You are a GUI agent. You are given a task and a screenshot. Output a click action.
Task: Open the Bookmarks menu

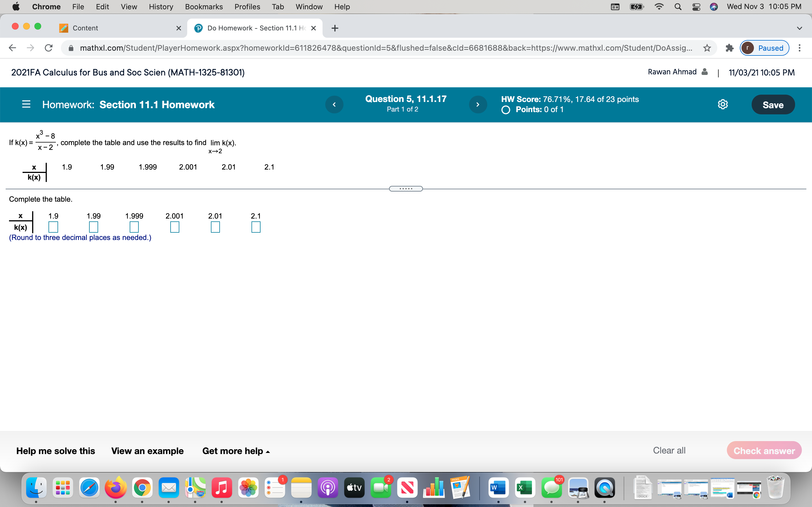tap(204, 6)
